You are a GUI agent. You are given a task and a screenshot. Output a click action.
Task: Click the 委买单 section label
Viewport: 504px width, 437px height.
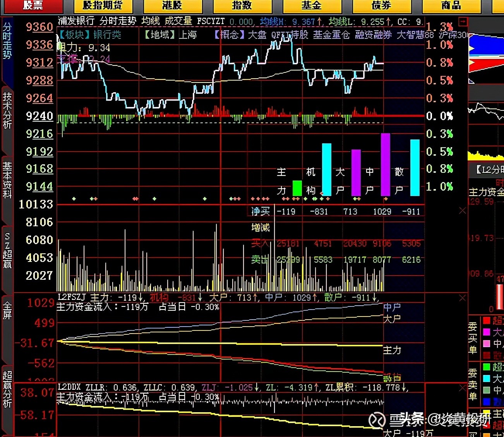(x=473, y=338)
